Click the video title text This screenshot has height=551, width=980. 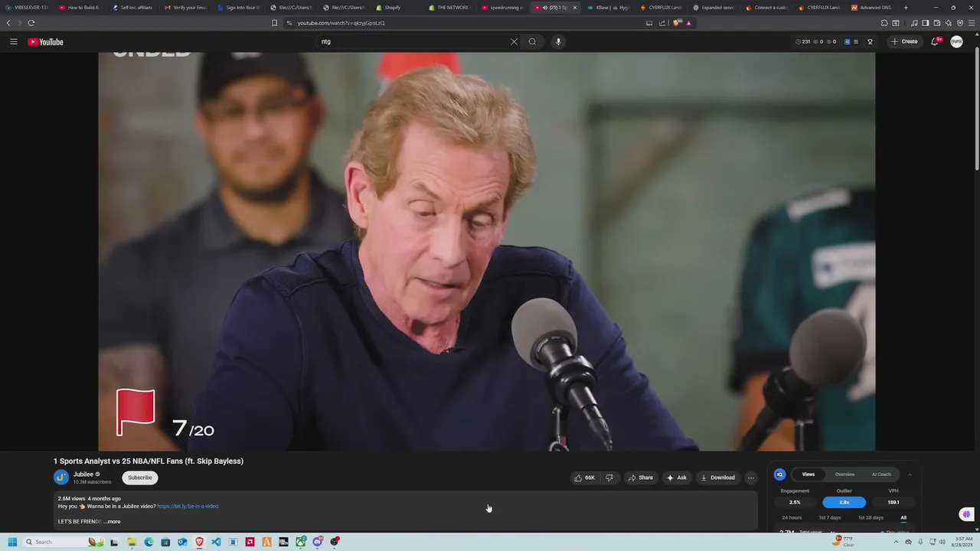[149, 461]
